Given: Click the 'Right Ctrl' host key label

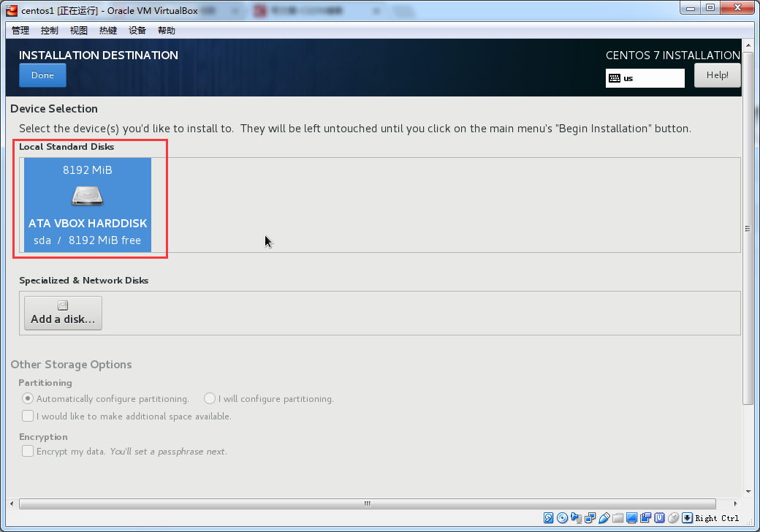Looking at the screenshot, I should pos(717,518).
